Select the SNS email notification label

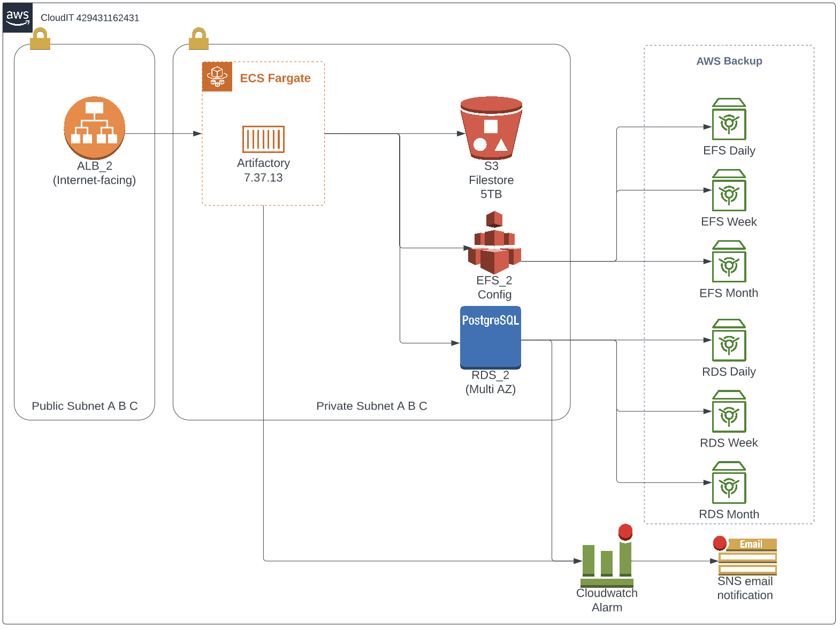tap(745, 588)
